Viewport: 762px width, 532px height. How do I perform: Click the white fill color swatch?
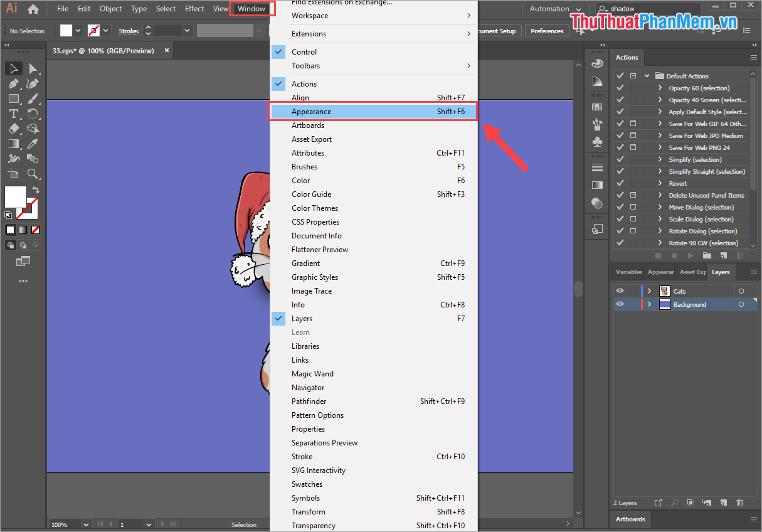[16, 198]
